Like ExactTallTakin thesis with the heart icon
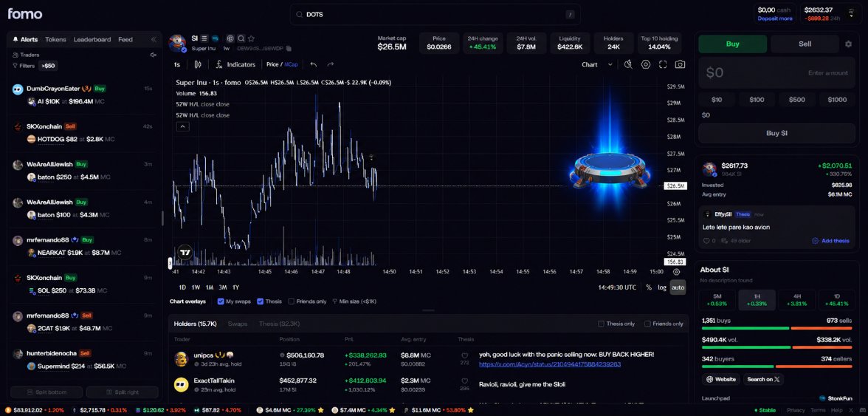 coord(464,382)
